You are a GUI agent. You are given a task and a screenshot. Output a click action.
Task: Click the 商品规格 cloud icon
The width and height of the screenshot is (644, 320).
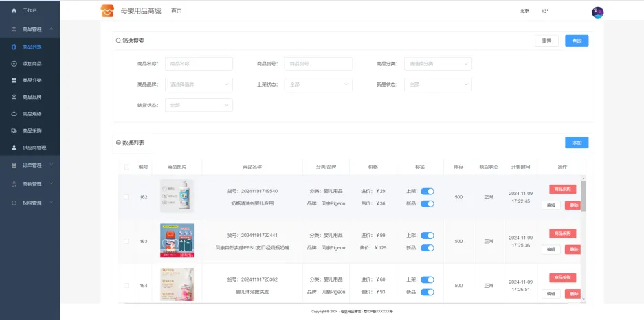(x=14, y=114)
